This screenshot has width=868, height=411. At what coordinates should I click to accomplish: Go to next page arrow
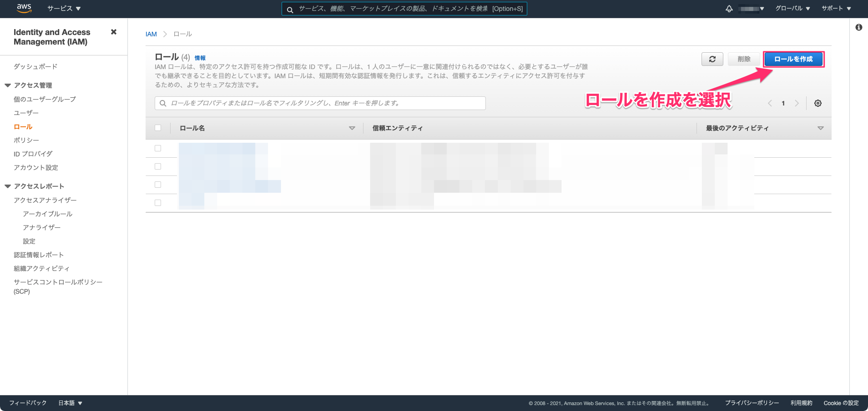click(x=797, y=103)
